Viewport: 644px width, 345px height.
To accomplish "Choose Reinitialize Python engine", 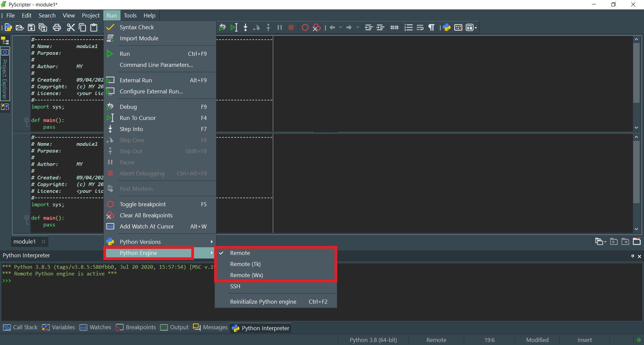I will click(263, 301).
